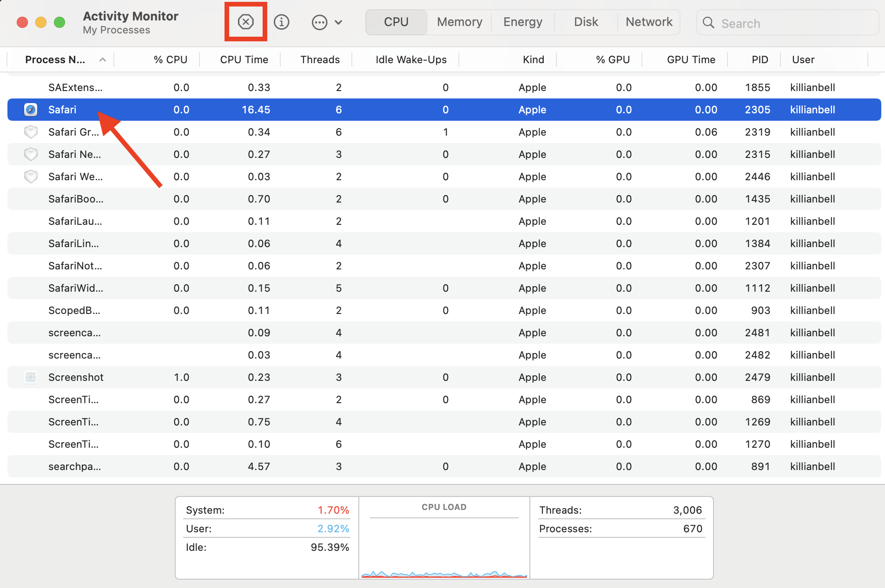
Task: Switch to the Network tab
Action: click(649, 21)
